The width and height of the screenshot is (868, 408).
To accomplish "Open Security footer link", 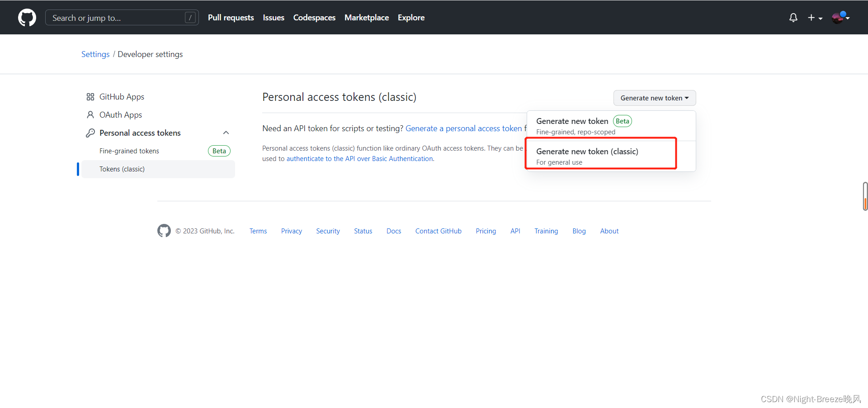I will point(328,231).
